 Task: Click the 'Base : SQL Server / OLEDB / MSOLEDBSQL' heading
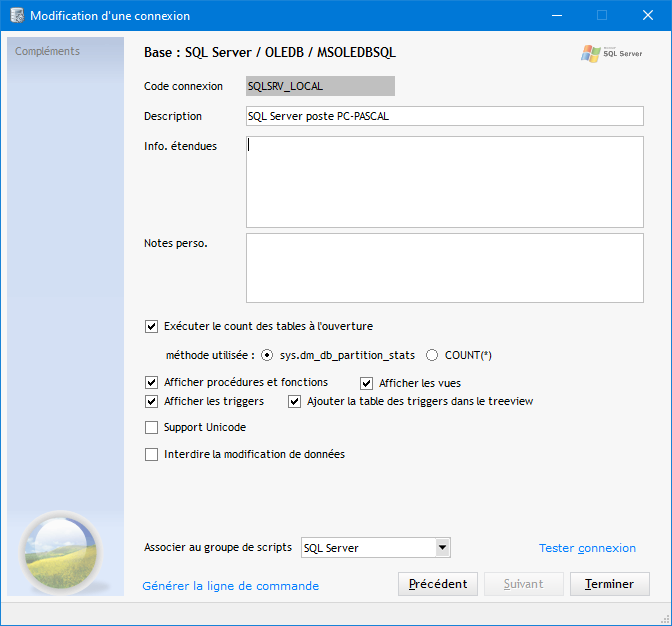point(270,52)
